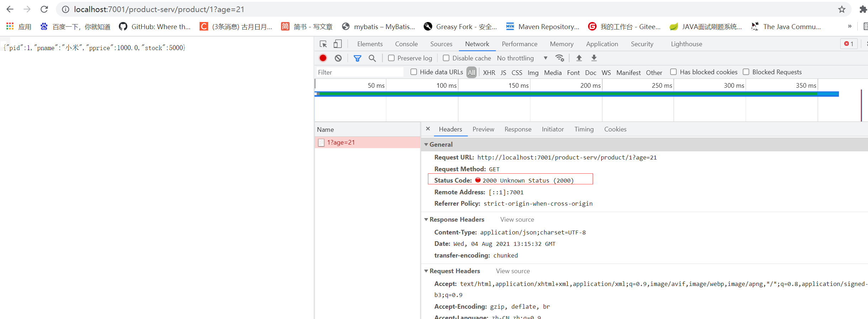Check Hide data URLs

pos(414,72)
